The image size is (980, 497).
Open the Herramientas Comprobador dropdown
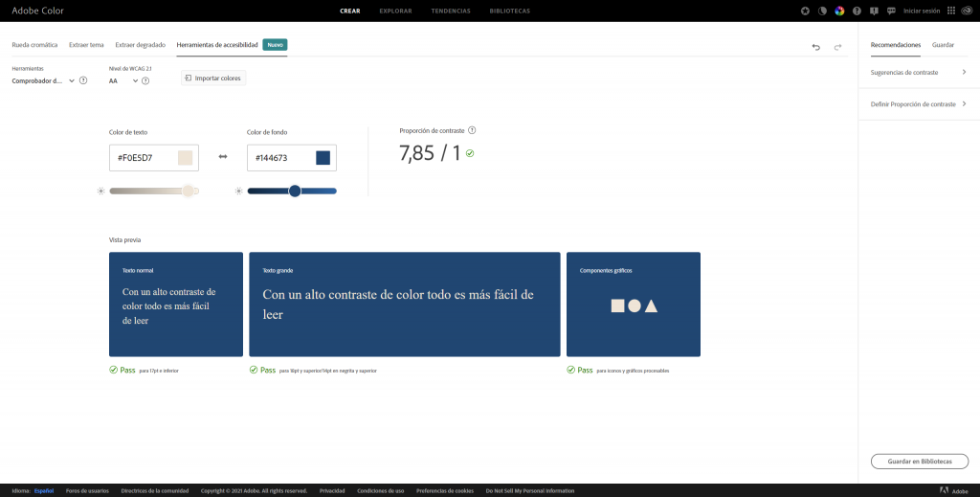(43, 80)
